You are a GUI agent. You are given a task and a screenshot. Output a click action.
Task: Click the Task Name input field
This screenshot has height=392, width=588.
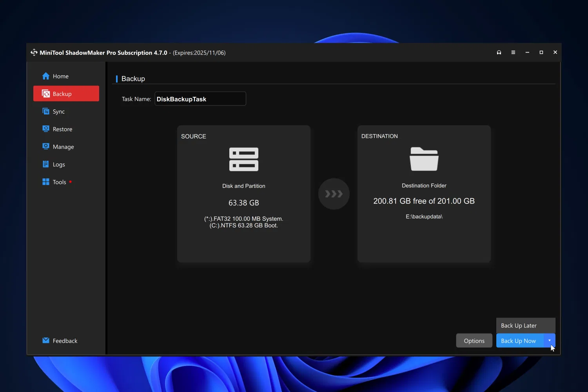tap(200, 99)
